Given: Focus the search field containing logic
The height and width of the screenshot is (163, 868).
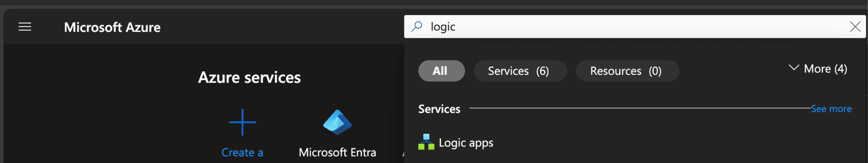Looking at the screenshot, I should point(610,26).
